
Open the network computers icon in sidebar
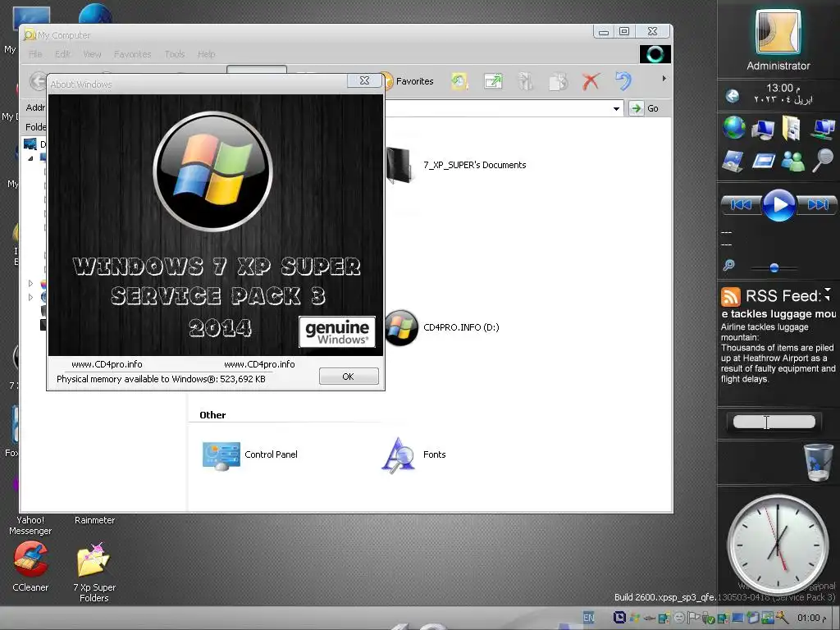coord(822,129)
